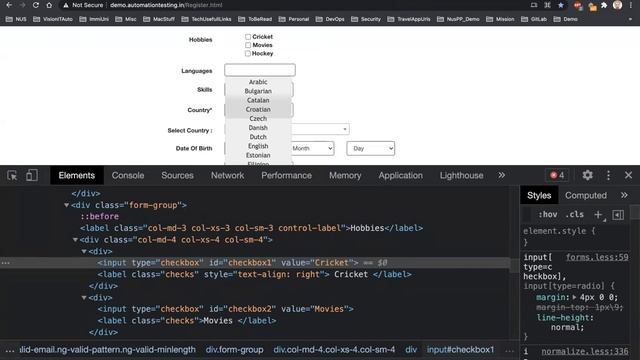Check the Cricket hobby checkbox
The height and width of the screenshot is (360, 640).
tap(248, 37)
